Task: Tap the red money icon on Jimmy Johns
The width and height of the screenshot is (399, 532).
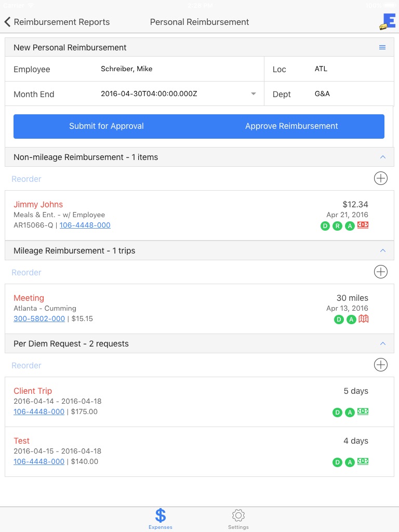Action: coord(363,225)
